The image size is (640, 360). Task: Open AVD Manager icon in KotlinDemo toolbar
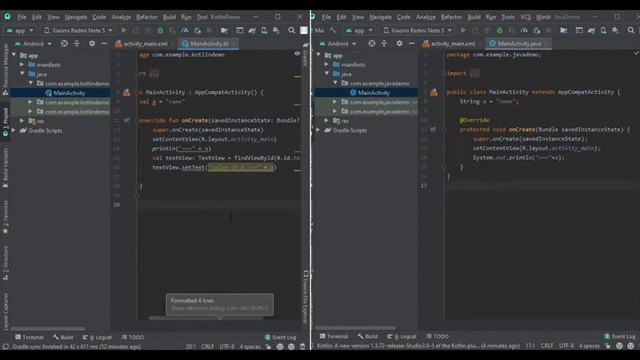point(264,31)
